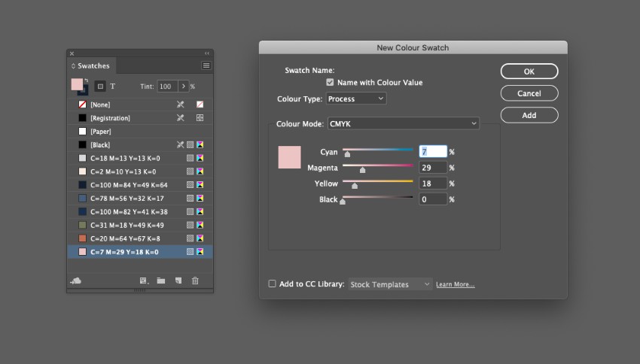Click the Yellow slider handle
The height and width of the screenshot is (364, 640).
[x=355, y=186]
